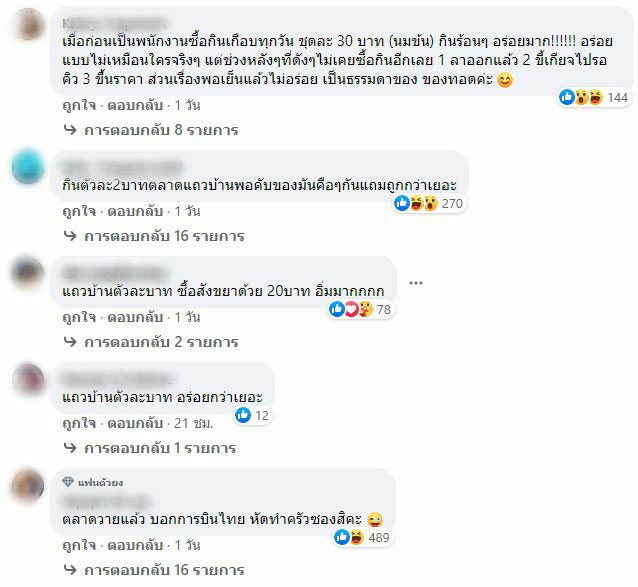Like the comment posted 21 ชม. ago

coord(79,423)
